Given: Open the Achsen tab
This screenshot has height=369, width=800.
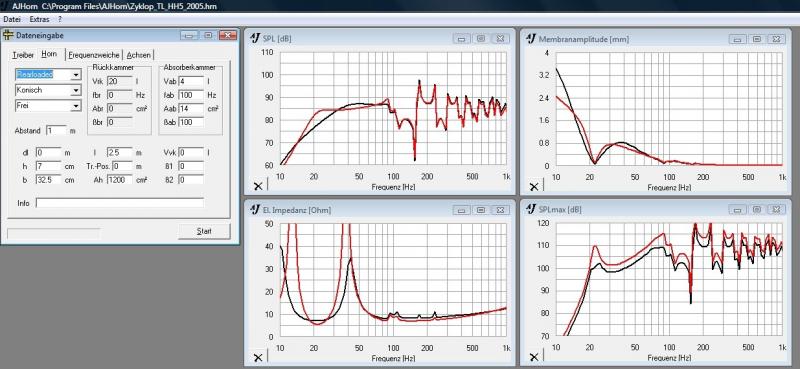Looking at the screenshot, I should (x=139, y=55).
